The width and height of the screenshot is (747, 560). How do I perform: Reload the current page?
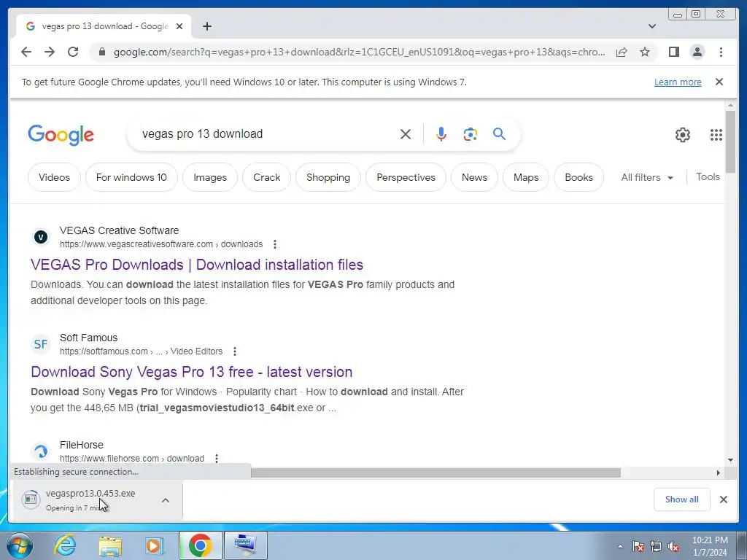(73, 52)
